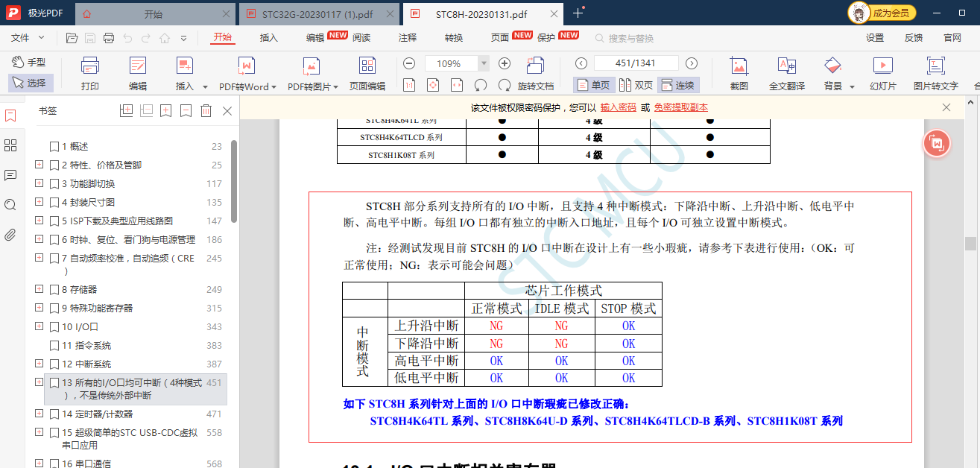This screenshot has height=468, width=980.
Task: Click the open file folder icon
Action: 72,38
